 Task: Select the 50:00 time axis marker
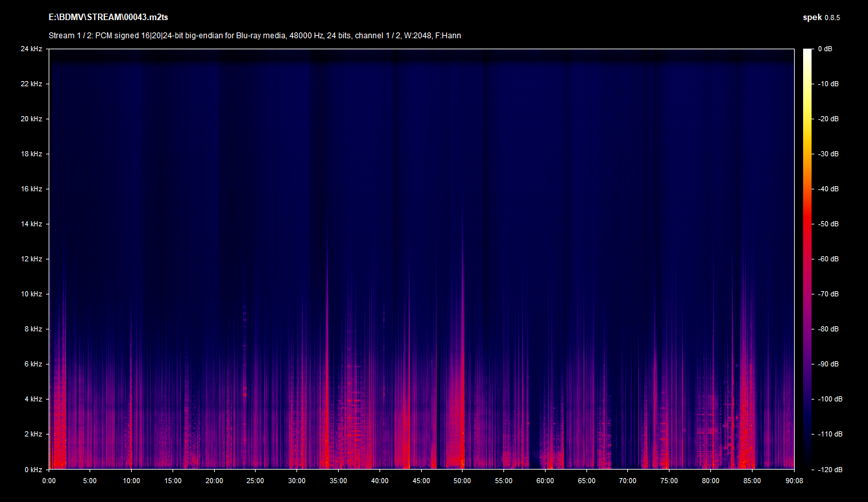point(462,481)
